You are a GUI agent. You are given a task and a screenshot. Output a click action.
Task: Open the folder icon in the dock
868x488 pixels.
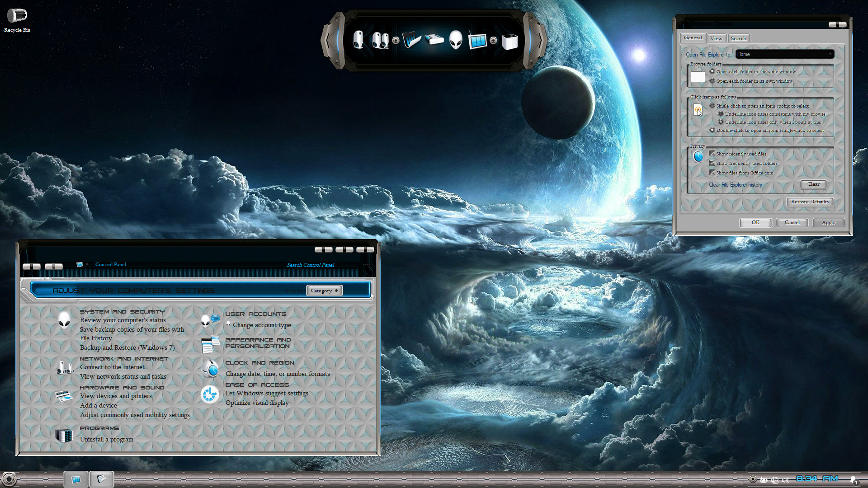click(x=412, y=40)
